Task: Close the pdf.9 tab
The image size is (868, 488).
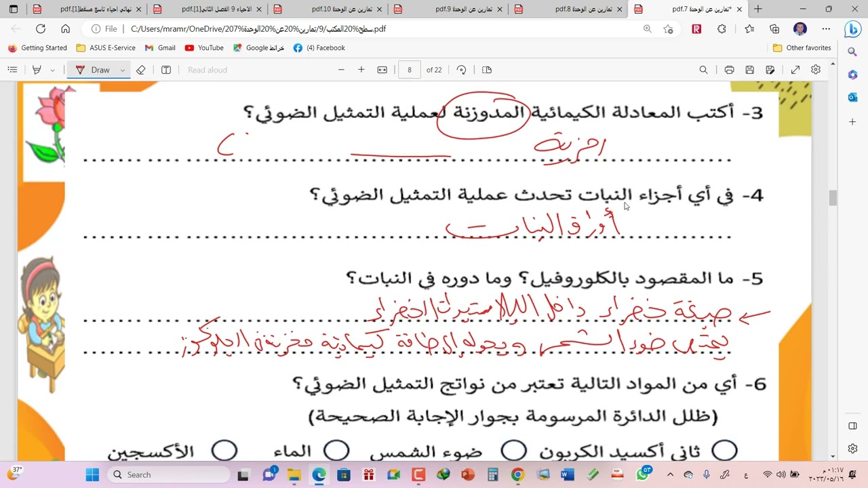Action: 500,9
